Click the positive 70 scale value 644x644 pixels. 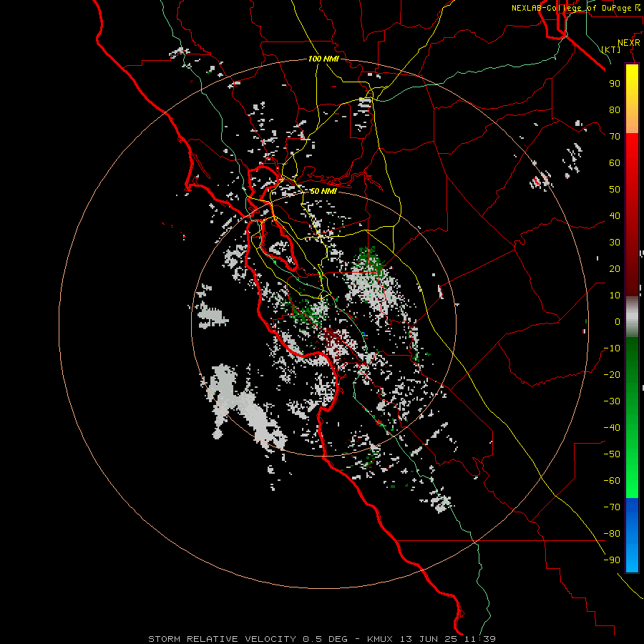click(615, 137)
